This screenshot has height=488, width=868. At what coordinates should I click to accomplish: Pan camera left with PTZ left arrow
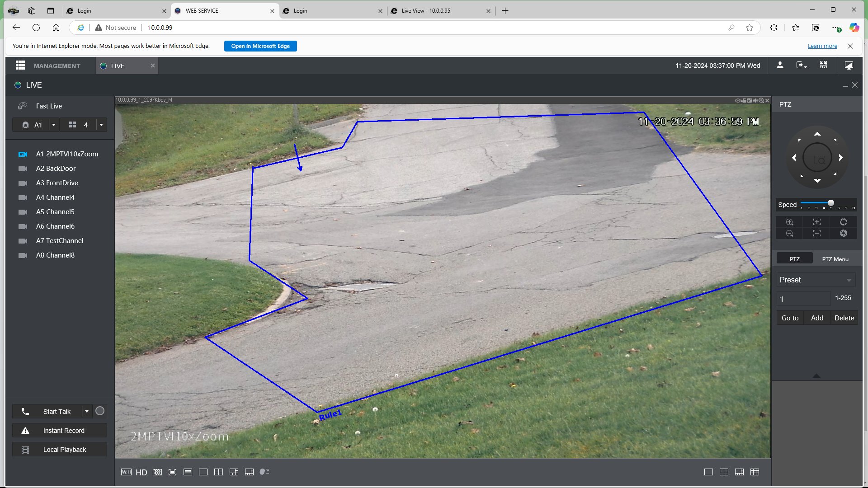794,158
